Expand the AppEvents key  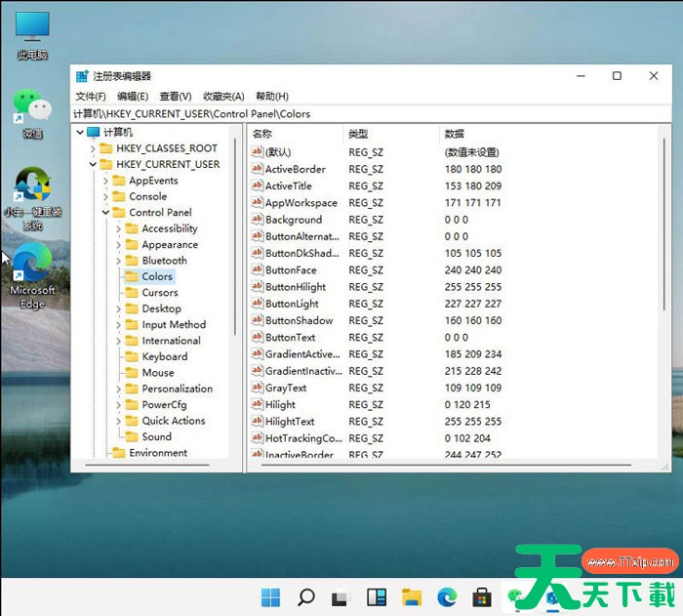(105, 181)
